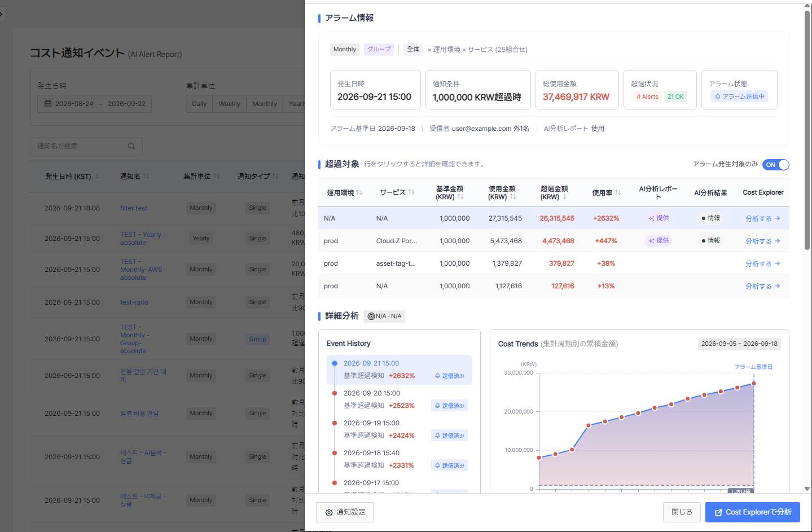Click the search magnifier in 通知名で検索 field

(x=131, y=146)
